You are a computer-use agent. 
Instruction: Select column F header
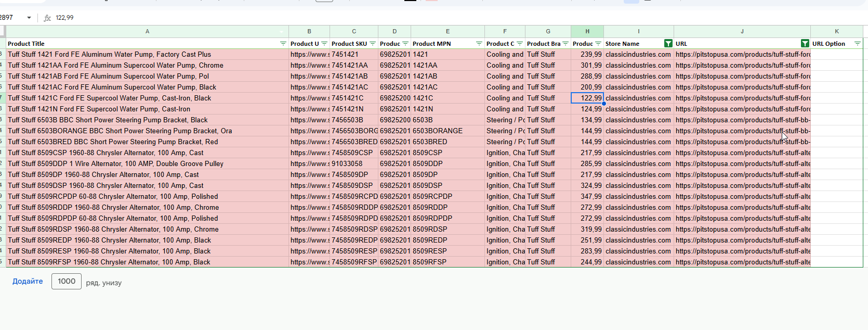tap(505, 32)
